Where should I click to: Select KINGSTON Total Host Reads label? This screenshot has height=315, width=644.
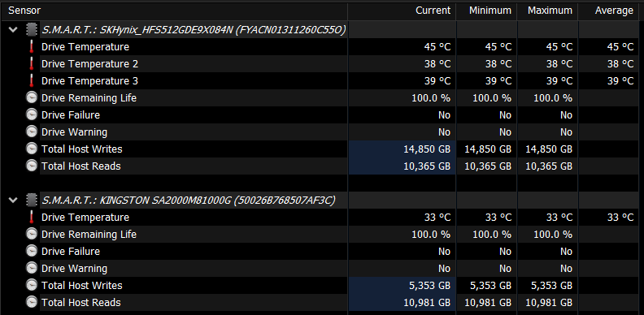81,302
